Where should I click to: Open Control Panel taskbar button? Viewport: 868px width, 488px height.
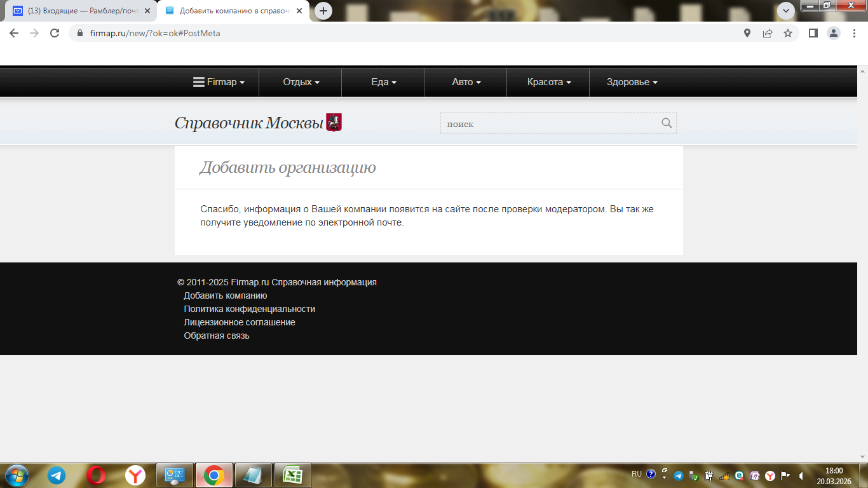coord(174,475)
